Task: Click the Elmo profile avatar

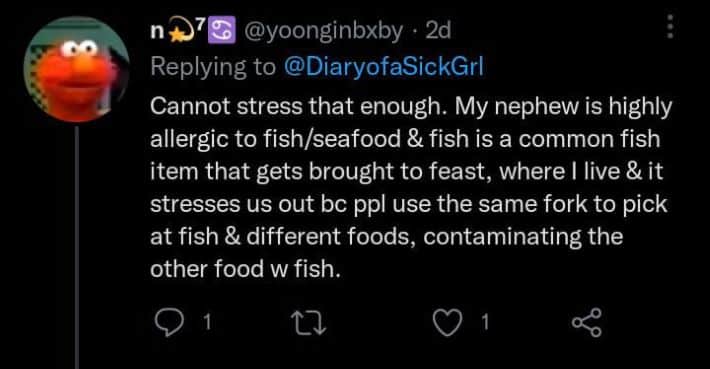Action: pyautogui.click(x=77, y=70)
